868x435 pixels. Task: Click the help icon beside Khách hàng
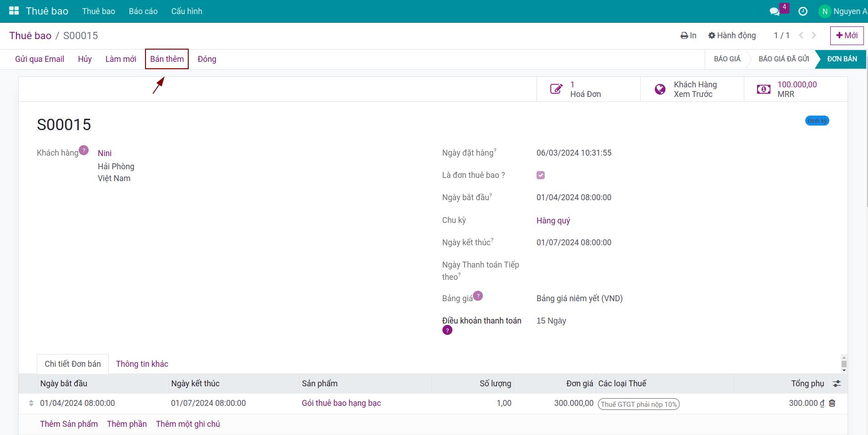(84, 150)
